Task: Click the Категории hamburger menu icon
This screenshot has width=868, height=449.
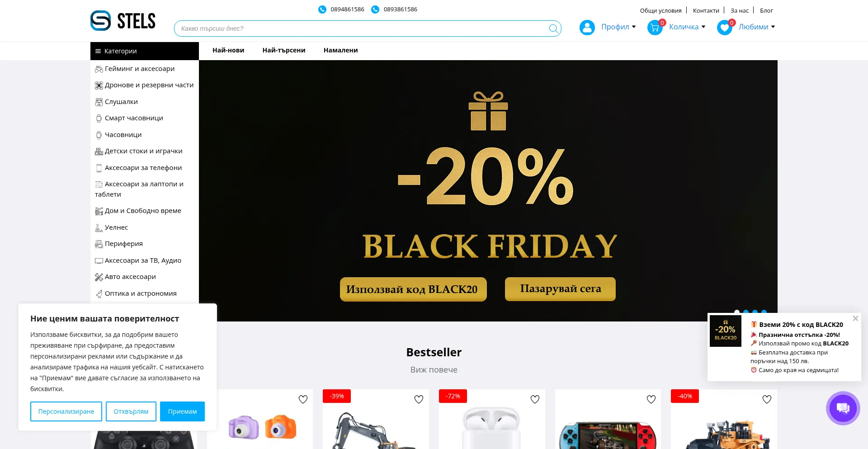Action: [98, 51]
